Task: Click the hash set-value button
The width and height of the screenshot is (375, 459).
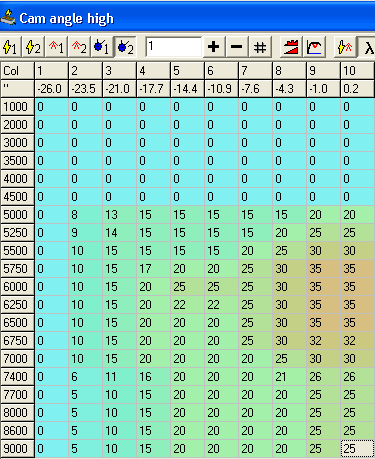Action: coord(260,47)
